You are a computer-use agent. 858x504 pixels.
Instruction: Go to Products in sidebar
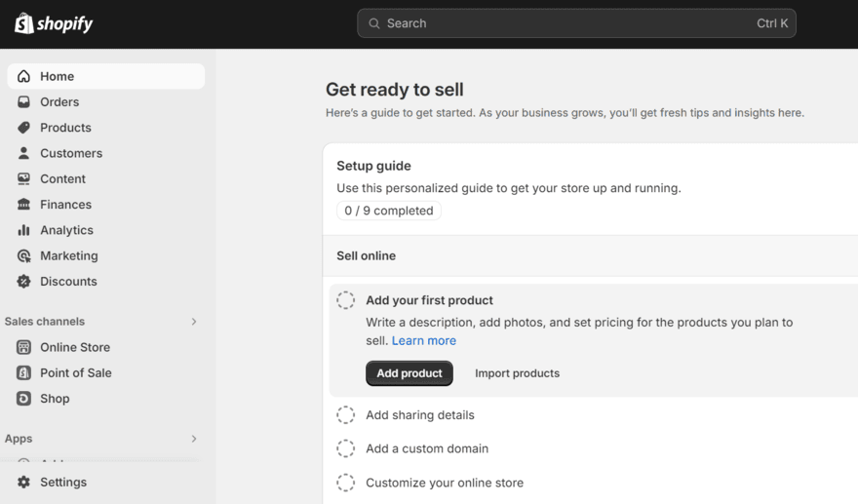pyautogui.click(x=106, y=128)
